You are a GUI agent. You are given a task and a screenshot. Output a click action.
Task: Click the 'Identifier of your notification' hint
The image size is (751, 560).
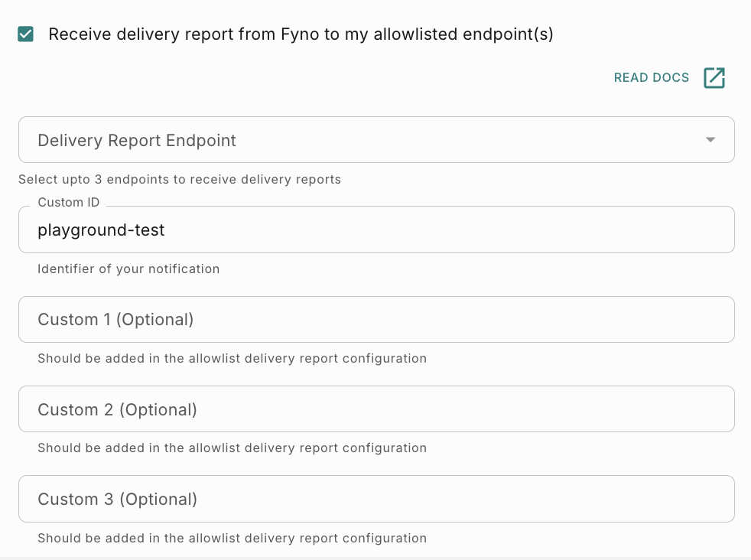pos(128,269)
